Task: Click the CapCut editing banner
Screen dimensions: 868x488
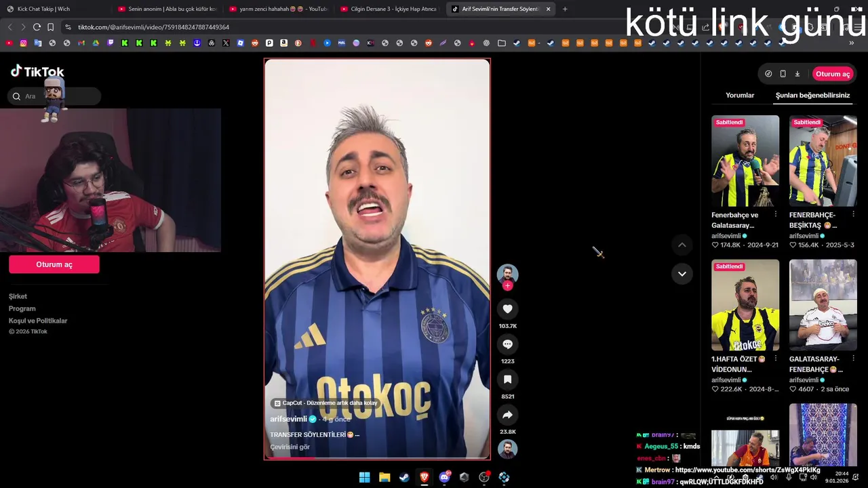Action: point(325,403)
